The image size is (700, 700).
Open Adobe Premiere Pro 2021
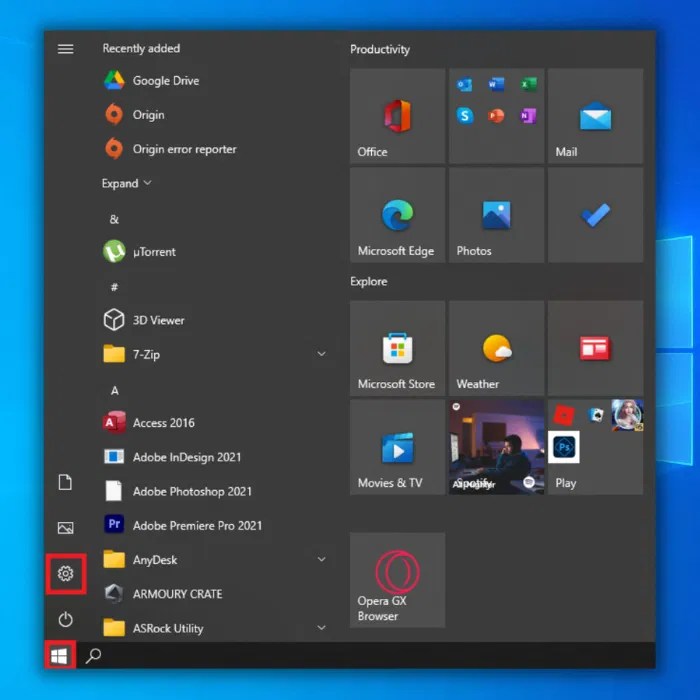click(x=214, y=525)
